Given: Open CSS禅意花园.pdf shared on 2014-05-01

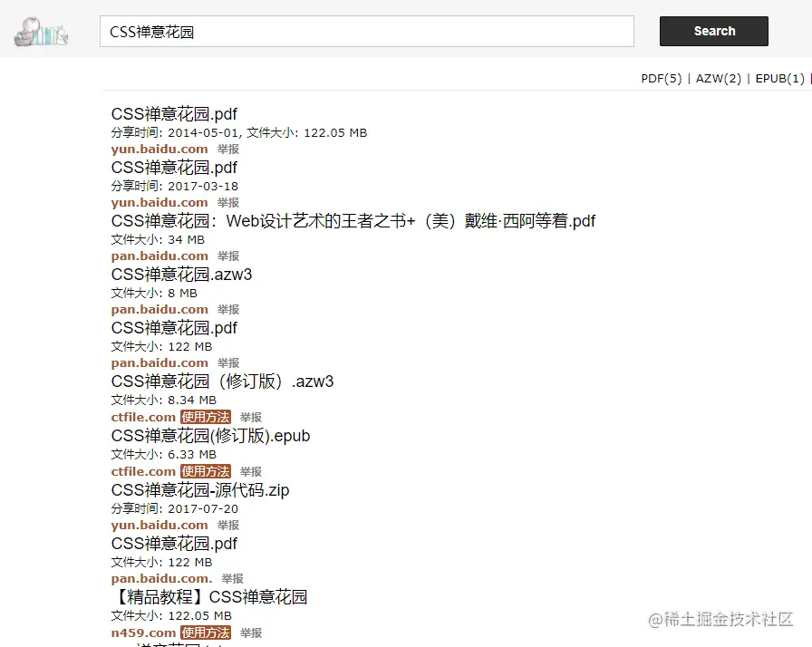Looking at the screenshot, I should (174, 114).
